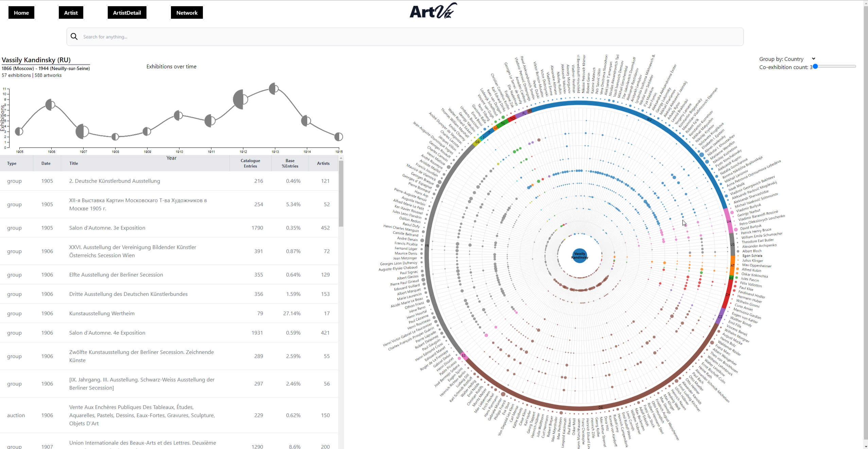Viewport: 868px width, 449px height.
Task: Click the FR segment of the country ring
Action: [427, 246]
